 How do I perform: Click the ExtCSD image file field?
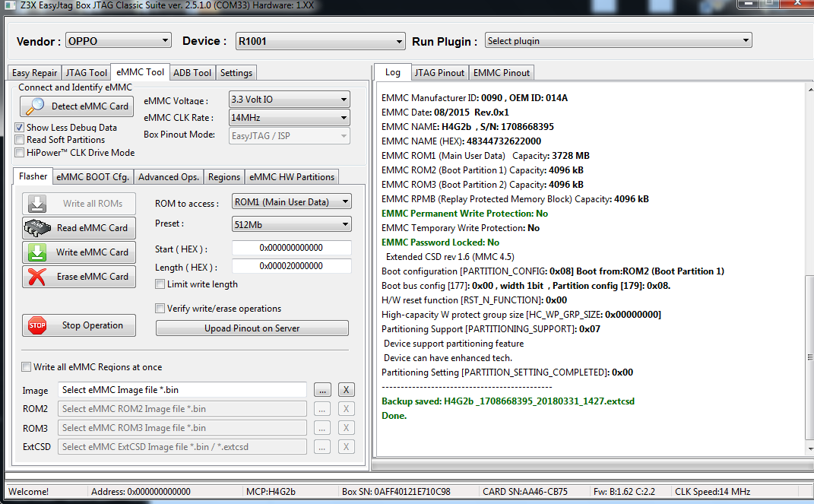(182, 447)
